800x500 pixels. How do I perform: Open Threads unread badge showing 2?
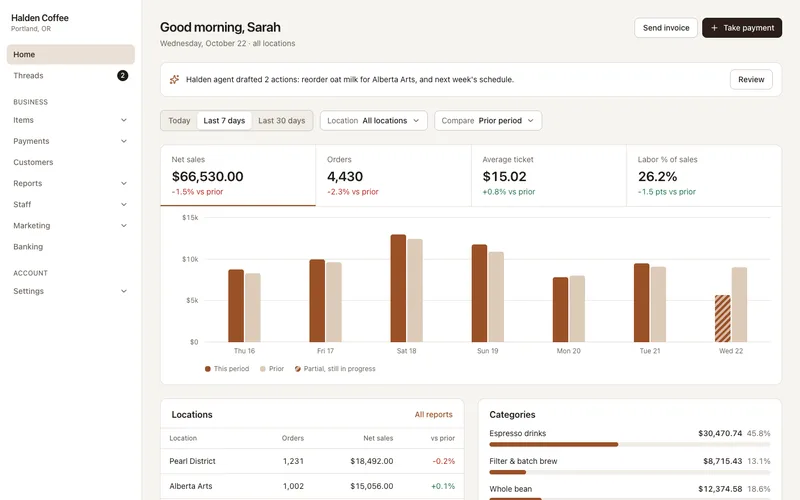(122, 76)
